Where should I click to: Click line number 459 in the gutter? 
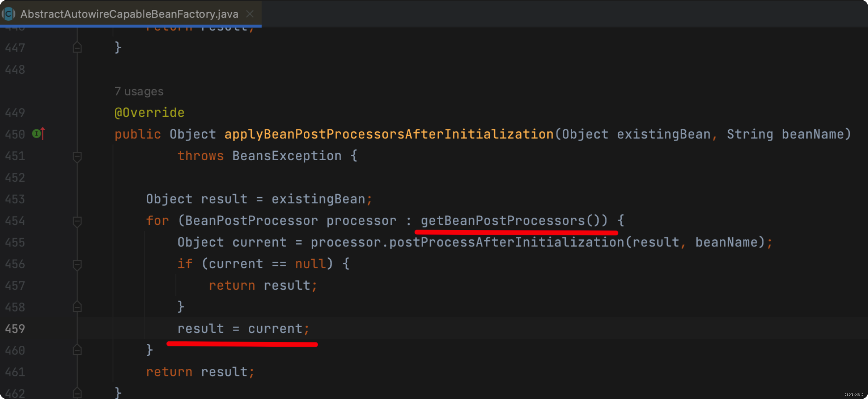(x=15, y=328)
